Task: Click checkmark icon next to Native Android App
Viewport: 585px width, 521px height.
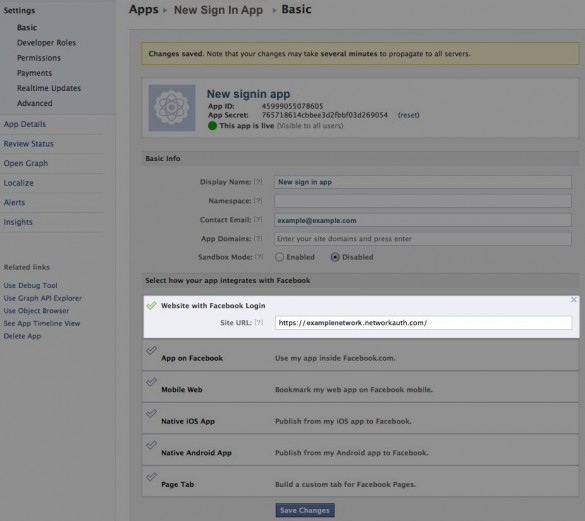Action: 151,445
